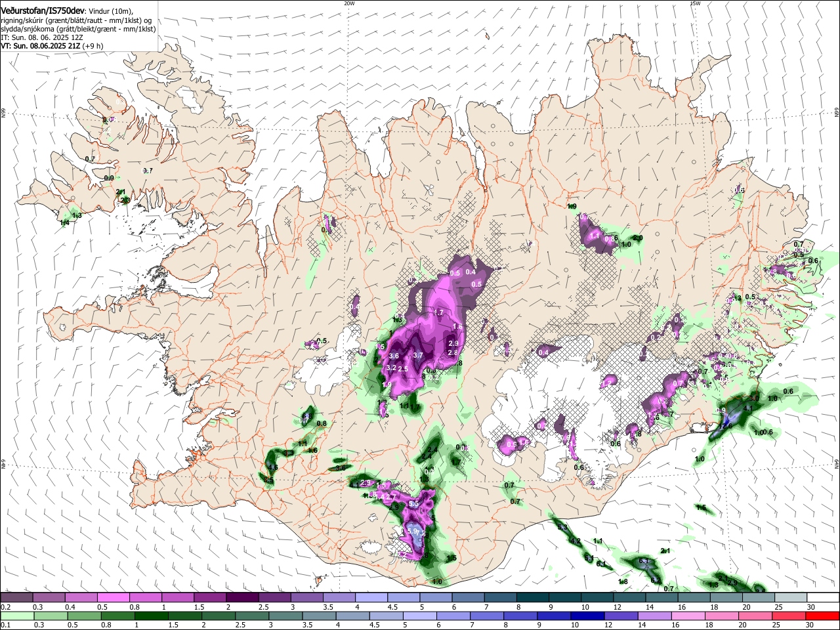Screen dimensions: 840x630
Task: Click the 'slydda/snjókoma' legend description line
Action: 78,29
